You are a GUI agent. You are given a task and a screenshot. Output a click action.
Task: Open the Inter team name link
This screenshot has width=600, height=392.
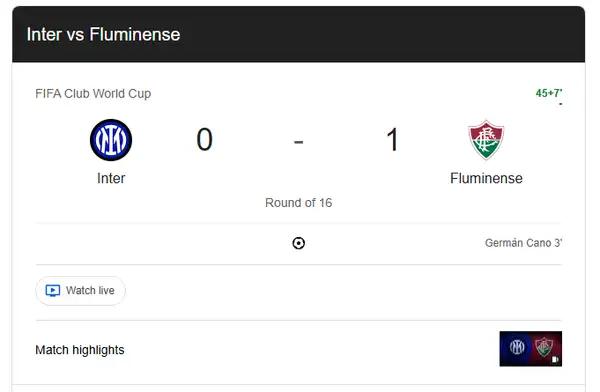(111, 178)
